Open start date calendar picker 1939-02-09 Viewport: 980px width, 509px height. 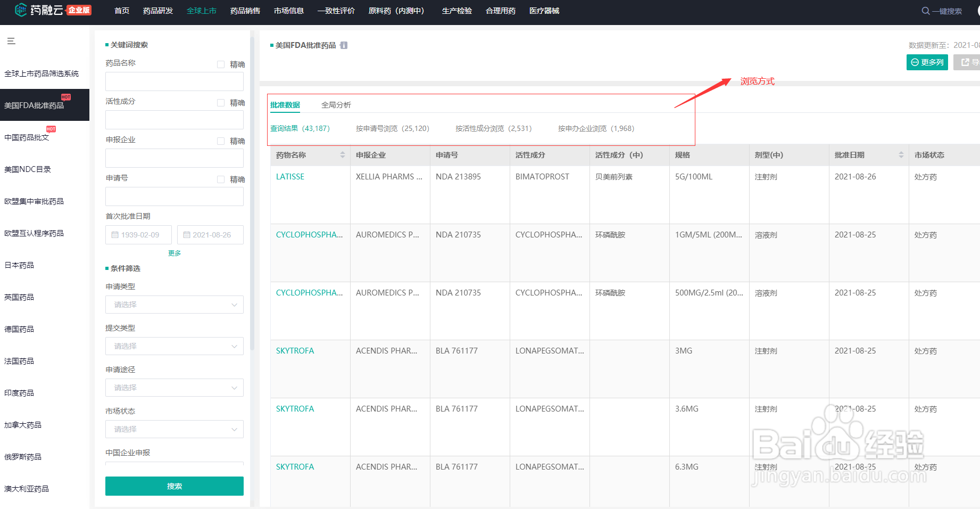click(138, 235)
